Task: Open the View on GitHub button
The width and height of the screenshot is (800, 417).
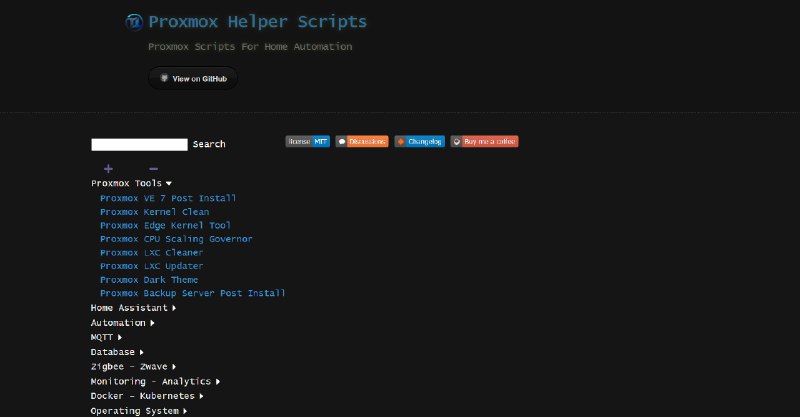Action: [x=193, y=79]
